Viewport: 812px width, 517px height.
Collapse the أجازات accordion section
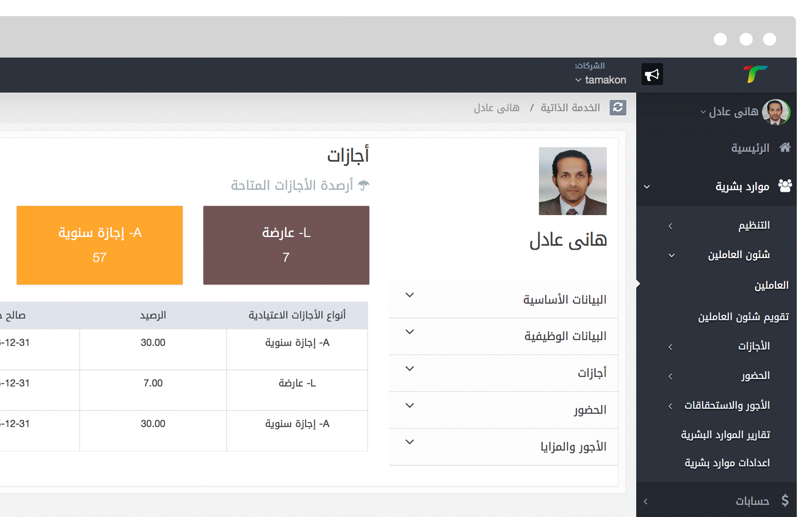(503, 373)
